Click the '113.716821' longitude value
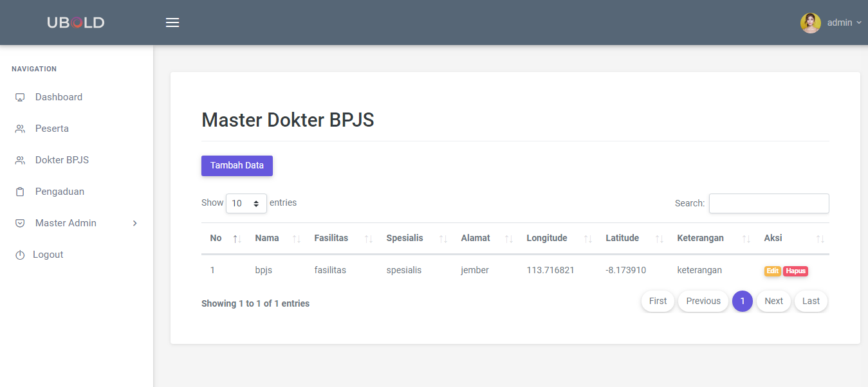Image resolution: width=868 pixels, height=387 pixels. (x=550, y=270)
